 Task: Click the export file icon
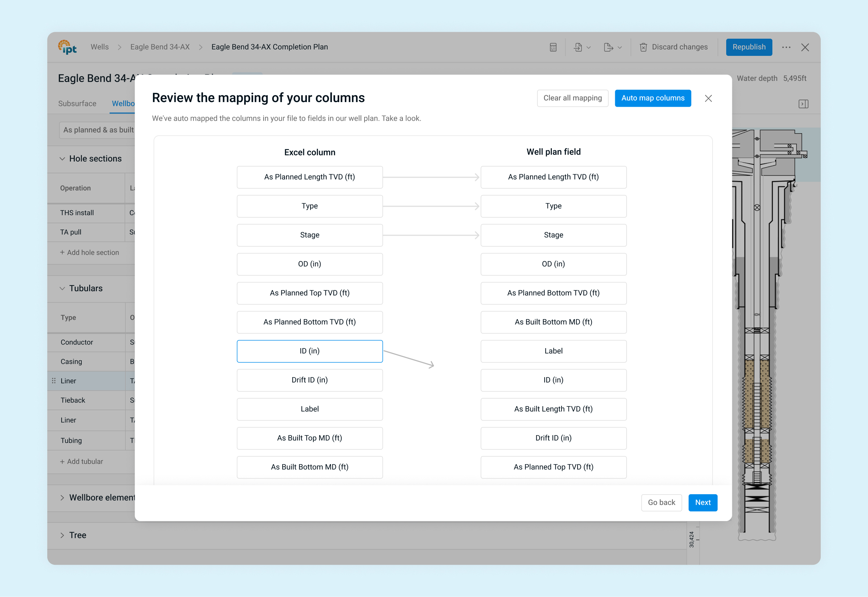coord(608,47)
